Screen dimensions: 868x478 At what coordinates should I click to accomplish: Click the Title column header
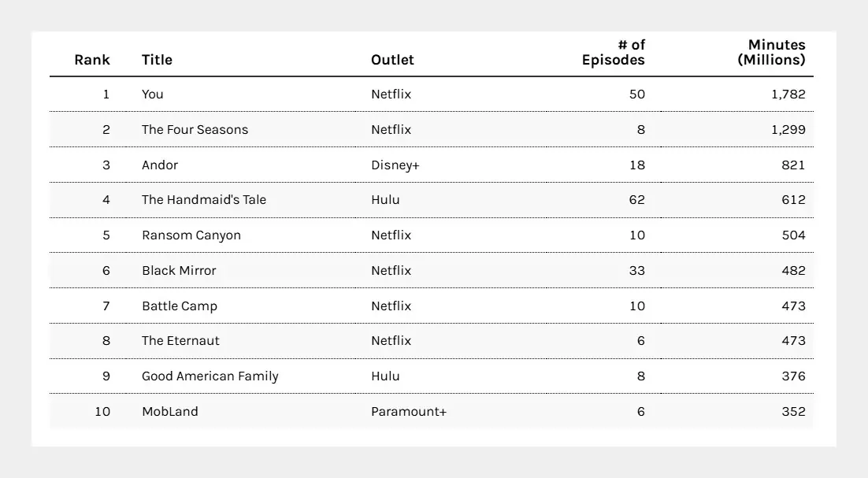[157, 60]
